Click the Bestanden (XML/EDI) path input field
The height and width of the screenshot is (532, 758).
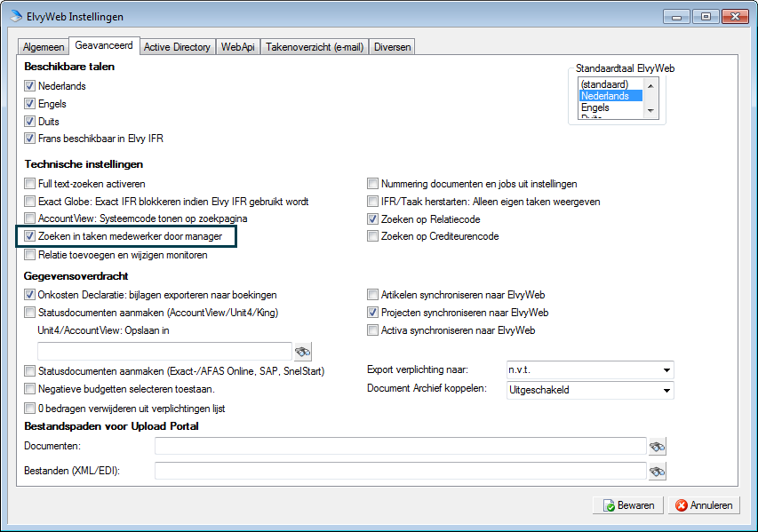400,471
